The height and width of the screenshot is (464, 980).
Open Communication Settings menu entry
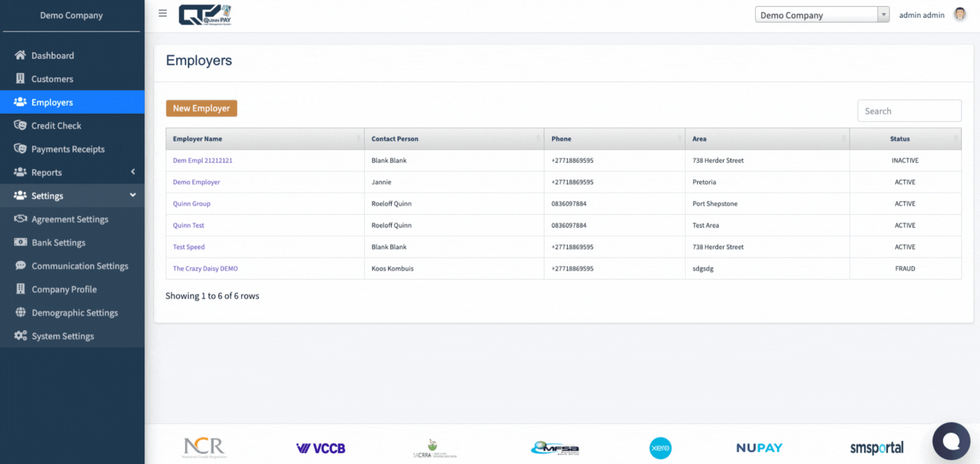click(x=80, y=266)
